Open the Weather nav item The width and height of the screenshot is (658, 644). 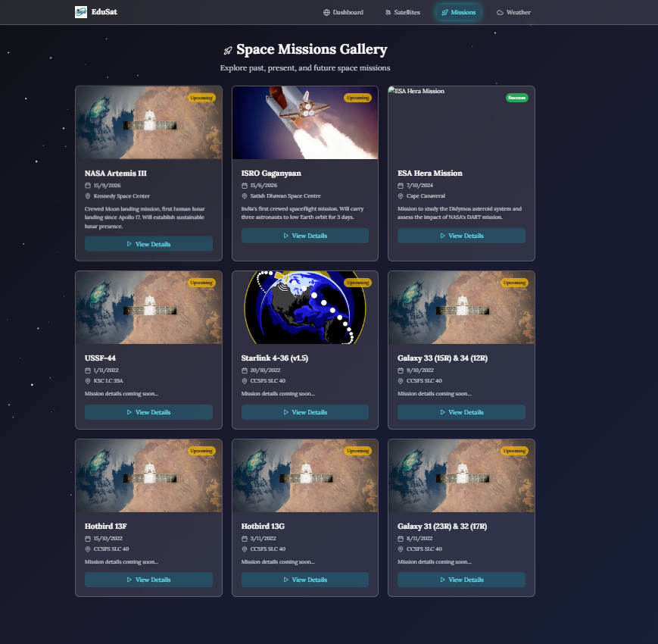coord(513,12)
